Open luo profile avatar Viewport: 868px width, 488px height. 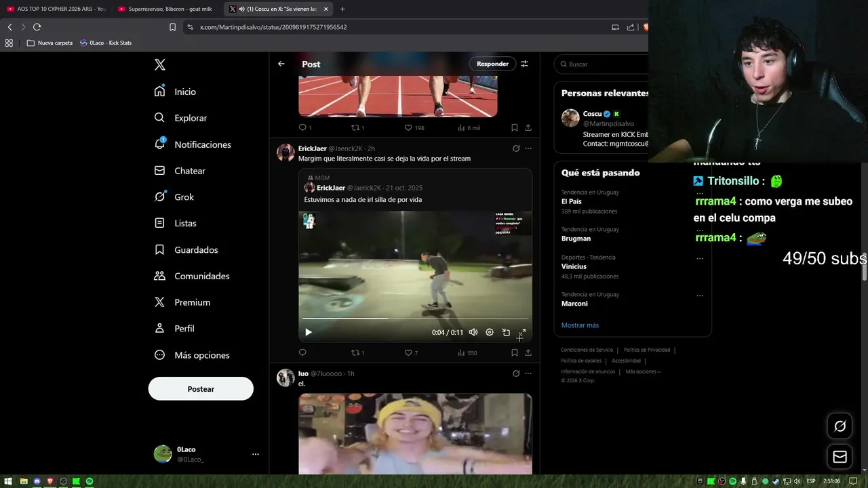(x=285, y=378)
